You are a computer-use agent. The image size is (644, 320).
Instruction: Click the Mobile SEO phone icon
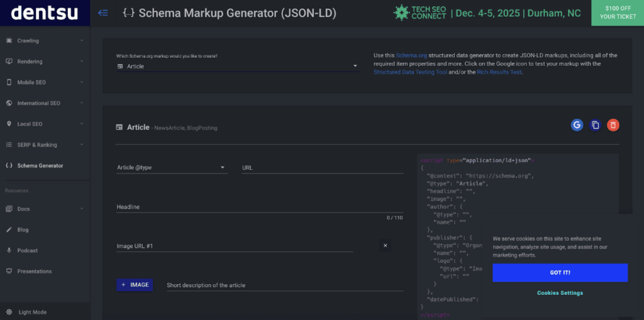click(x=9, y=82)
